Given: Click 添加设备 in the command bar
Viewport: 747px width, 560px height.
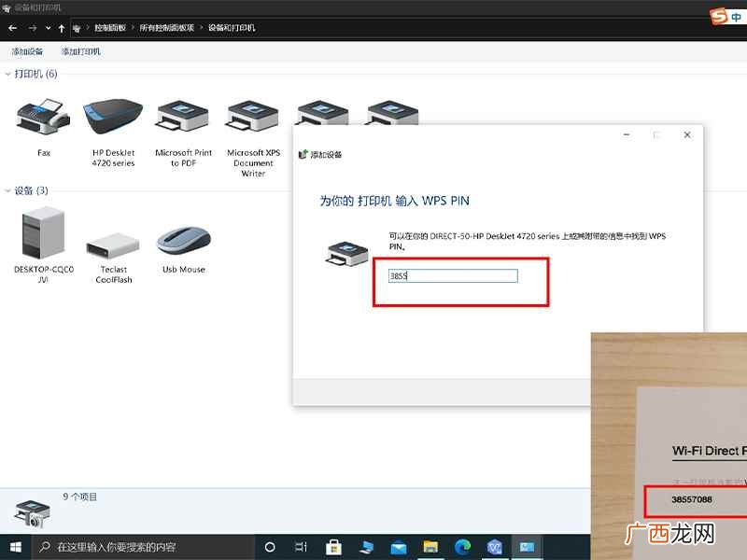Looking at the screenshot, I should 27,51.
